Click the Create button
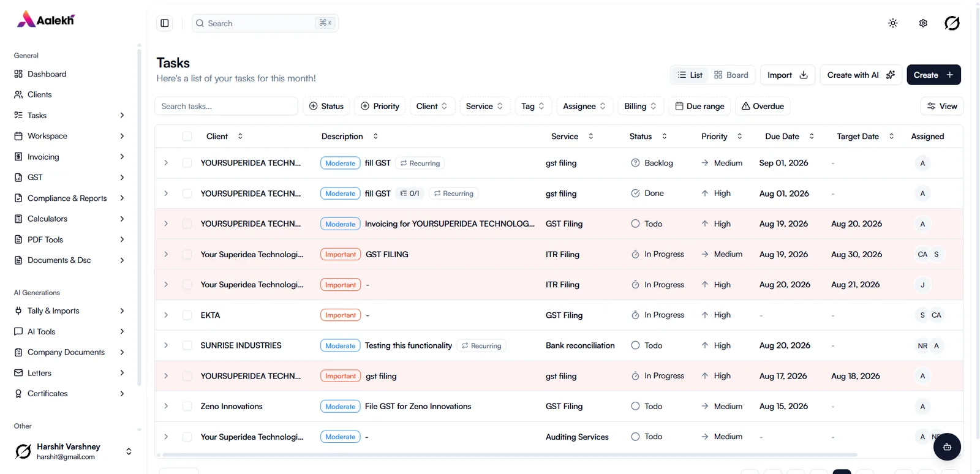The image size is (980, 474). [933, 75]
